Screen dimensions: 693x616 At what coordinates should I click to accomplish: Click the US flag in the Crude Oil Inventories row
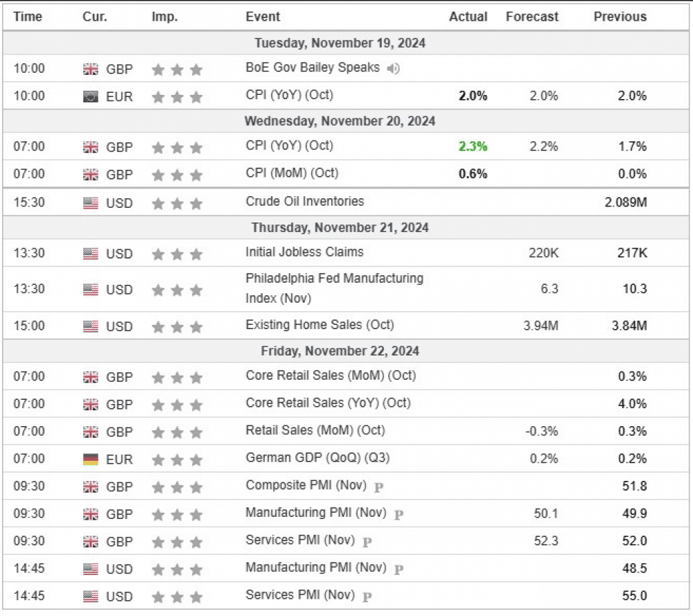[91, 203]
